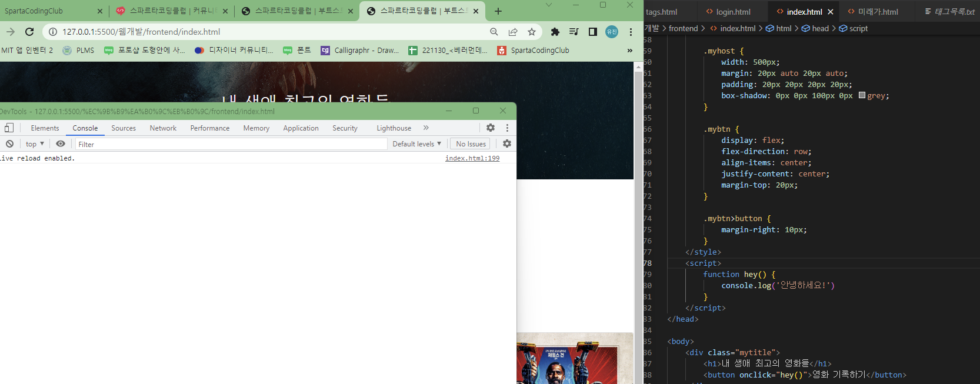Share this page via the share icon

pos(513,32)
